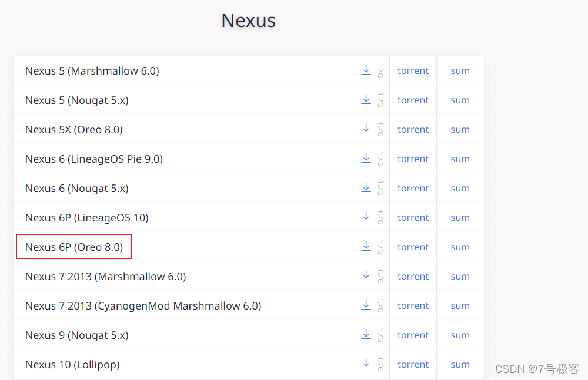Open torrent link for Nexus 10 (Lollipop)
This screenshot has width=588, height=380.
pyautogui.click(x=413, y=364)
